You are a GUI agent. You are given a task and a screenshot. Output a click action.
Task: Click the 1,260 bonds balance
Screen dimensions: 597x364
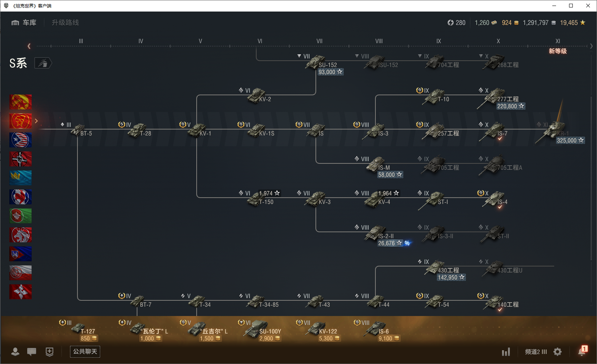486,23
